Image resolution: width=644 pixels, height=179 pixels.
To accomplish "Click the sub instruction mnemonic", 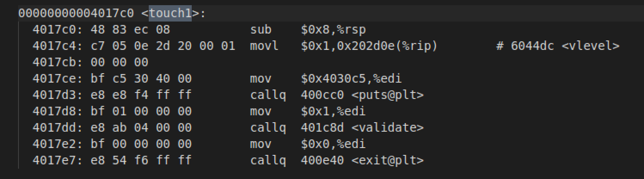I will [260, 30].
